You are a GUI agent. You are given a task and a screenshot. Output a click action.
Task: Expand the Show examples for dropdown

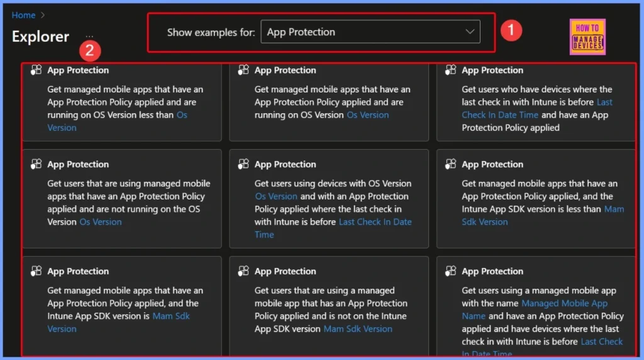pyautogui.click(x=370, y=31)
